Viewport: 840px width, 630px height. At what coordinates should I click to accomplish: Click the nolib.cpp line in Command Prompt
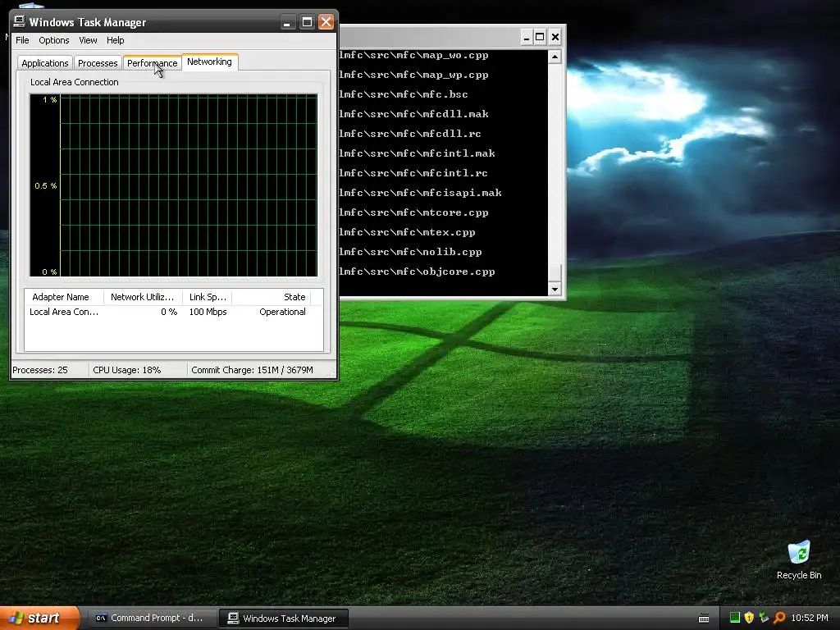410,252
